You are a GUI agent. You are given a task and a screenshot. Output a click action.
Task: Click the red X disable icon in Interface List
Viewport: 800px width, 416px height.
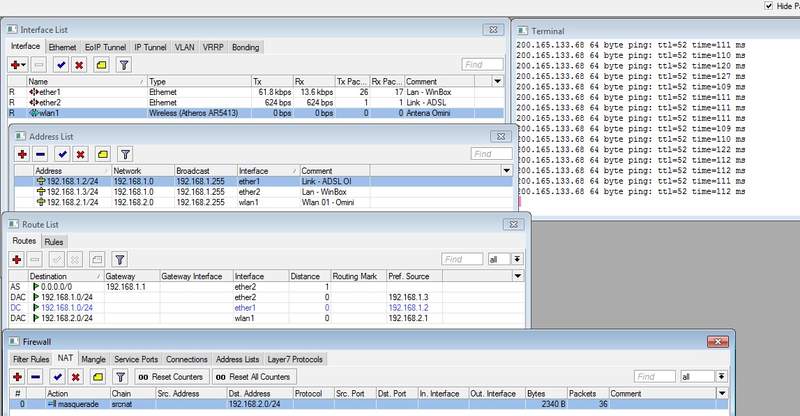pyautogui.click(x=79, y=65)
